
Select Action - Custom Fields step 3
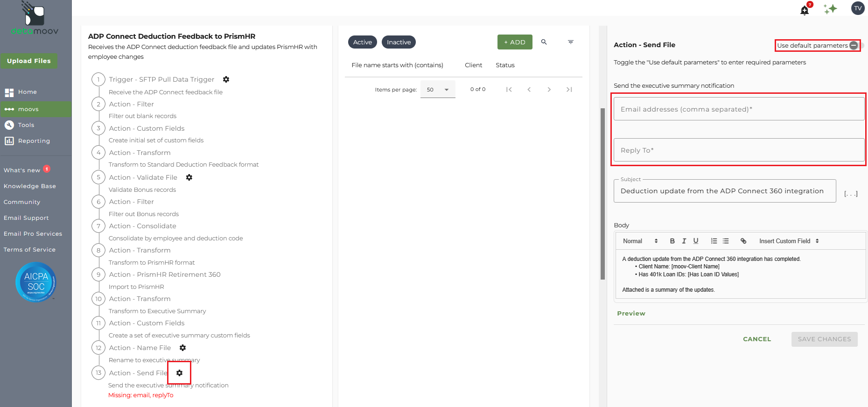pos(147,128)
